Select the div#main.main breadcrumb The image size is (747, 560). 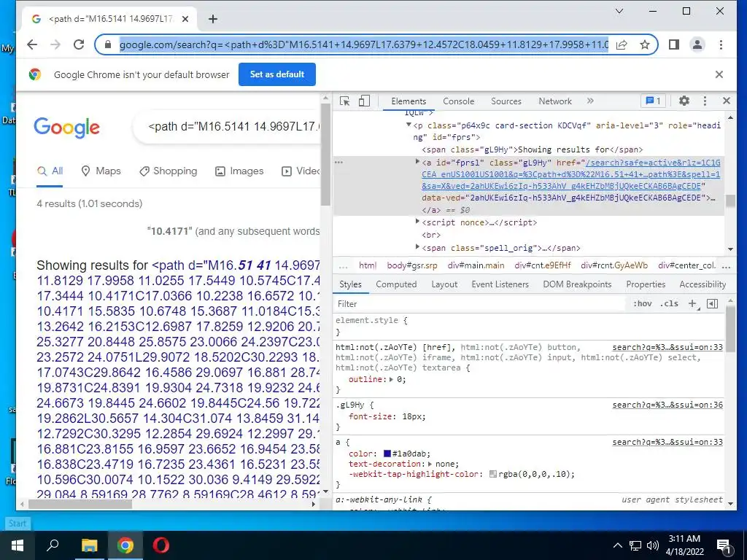[476, 265]
